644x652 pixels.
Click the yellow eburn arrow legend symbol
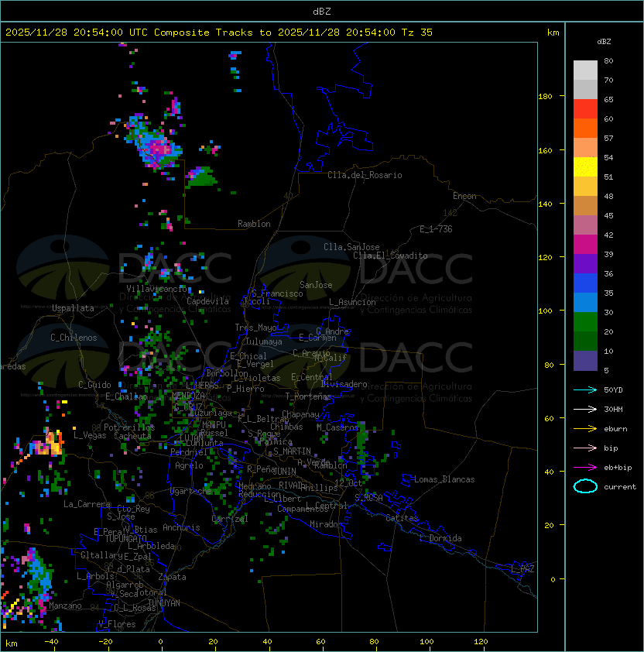pyautogui.click(x=585, y=429)
